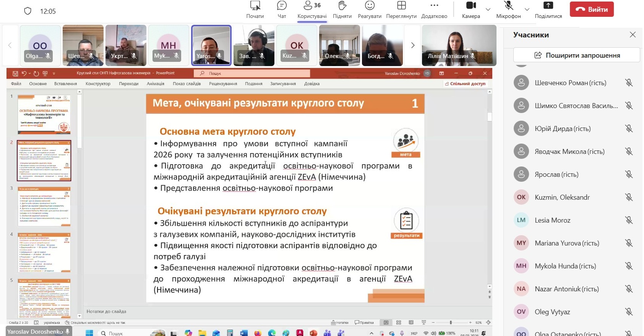Leave the meeting with Вийти

[x=592, y=10]
